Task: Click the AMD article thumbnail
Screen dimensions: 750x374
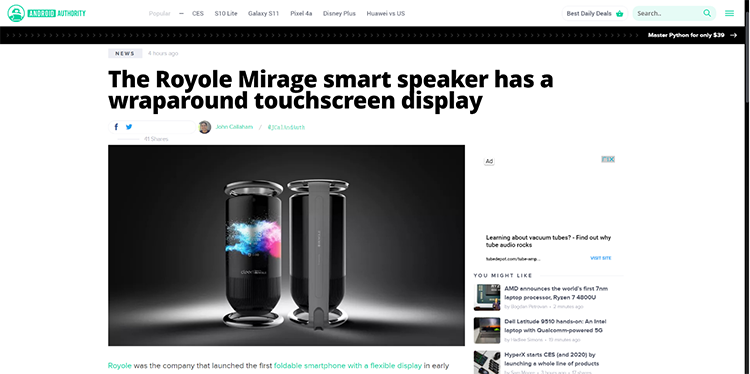Action: click(x=487, y=297)
